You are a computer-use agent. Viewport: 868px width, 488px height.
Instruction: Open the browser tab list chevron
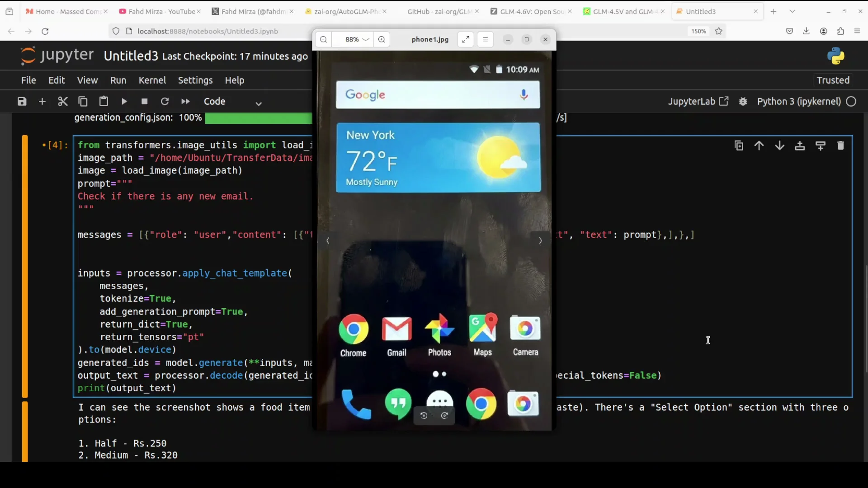pos(792,11)
